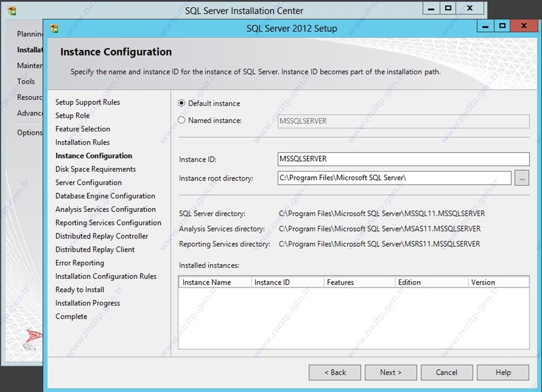Image resolution: width=542 pixels, height=392 pixels.
Task: Select Installation Progress step
Action: tap(88, 303)
